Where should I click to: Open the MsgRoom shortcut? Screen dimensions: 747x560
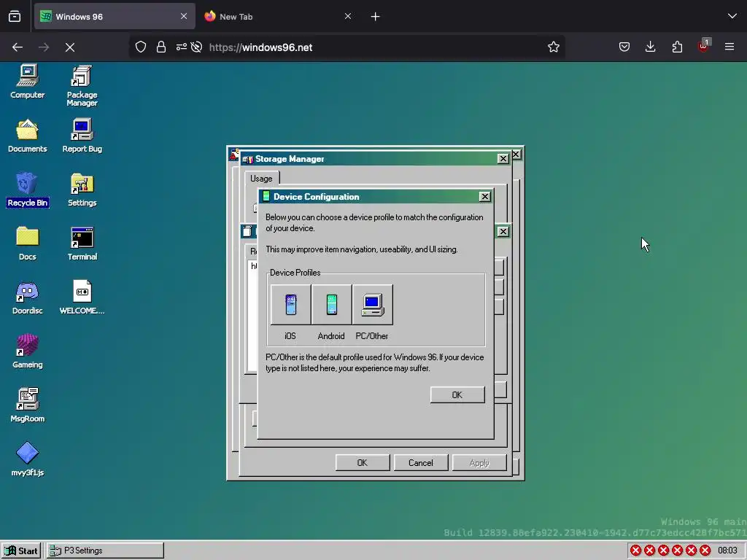point(27,405)
